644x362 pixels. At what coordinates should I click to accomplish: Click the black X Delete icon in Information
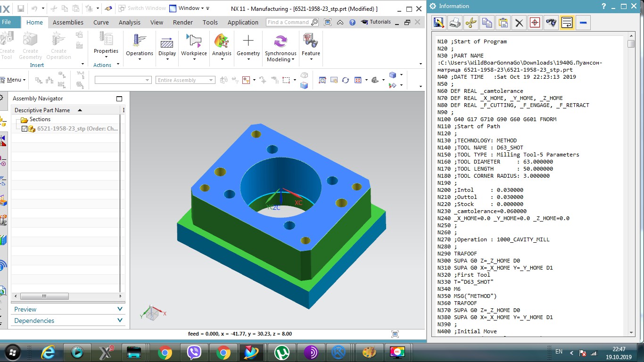(x=519, y=23)
